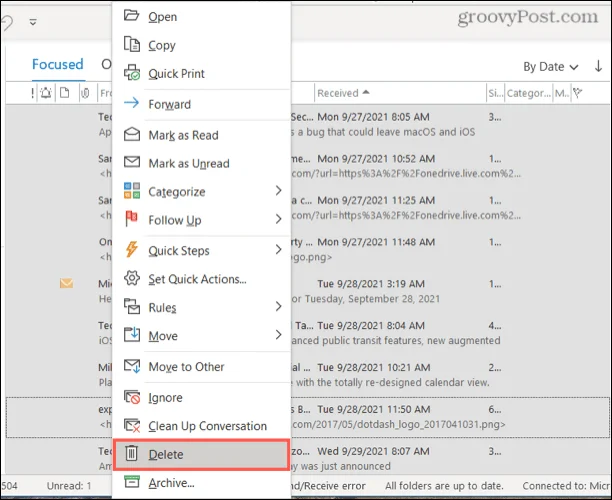612x500 pixels.
Task: Click the Unread: 1 status bar entry
Action: tap(69, 486)
